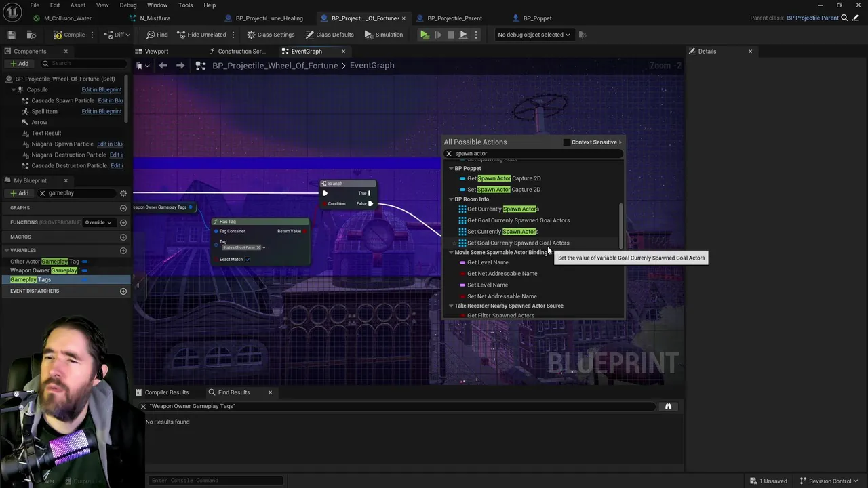868x488 pixels.
Task: Click the Components search field
Action: click(x=82, y=64)
